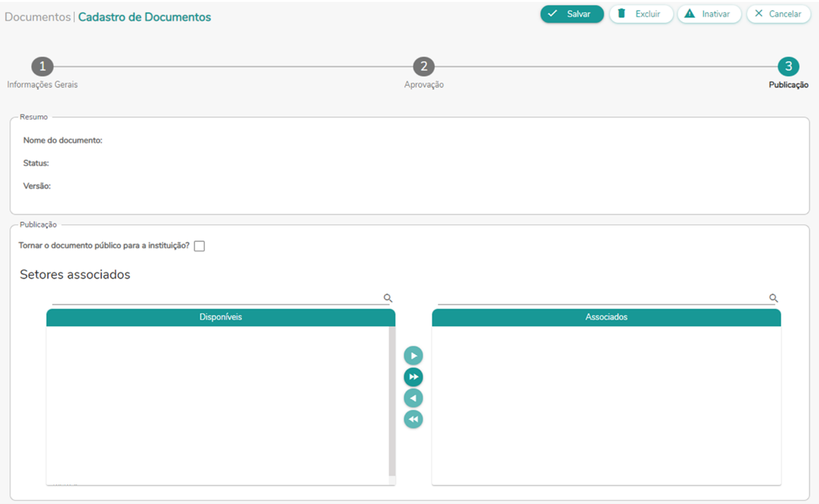Move all sectors back with double left arrow
Screen dimensions: 819x504
414,419
